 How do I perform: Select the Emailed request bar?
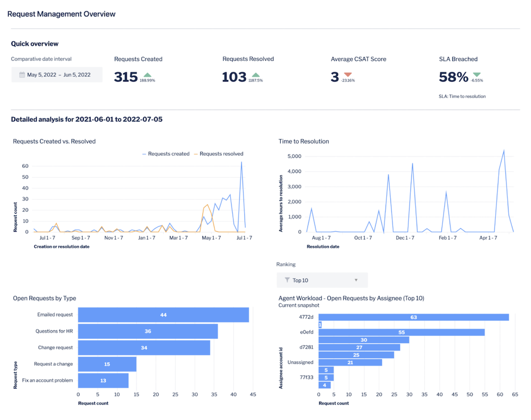coord(163,315)
